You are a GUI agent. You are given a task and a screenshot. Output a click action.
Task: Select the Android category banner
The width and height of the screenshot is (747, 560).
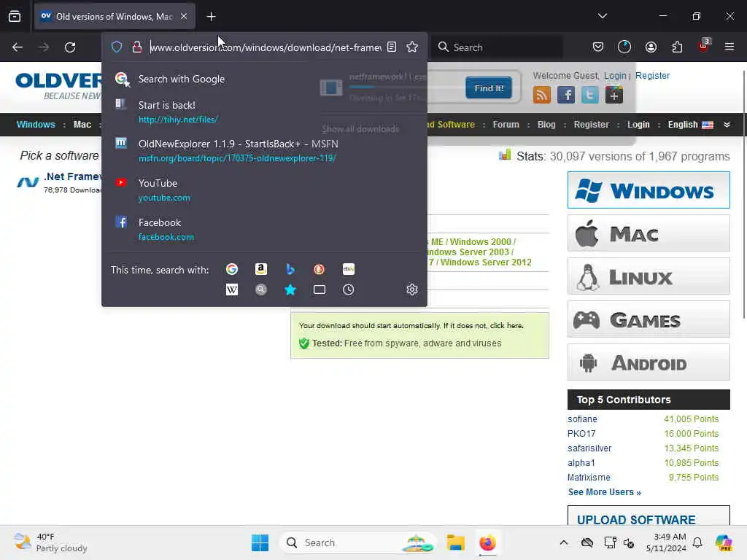(649, 362)
